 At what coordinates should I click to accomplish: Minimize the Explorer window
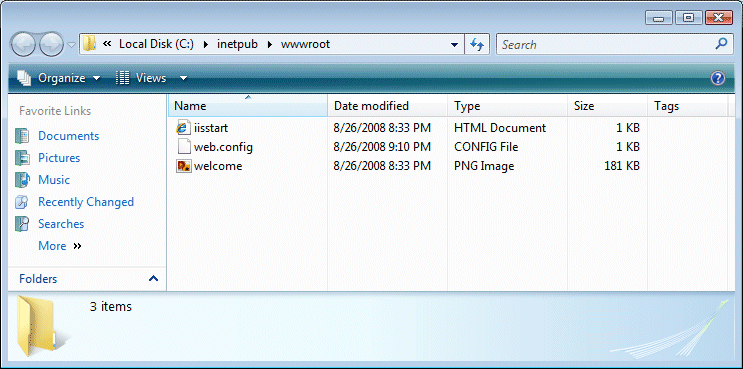click(659, 18)
